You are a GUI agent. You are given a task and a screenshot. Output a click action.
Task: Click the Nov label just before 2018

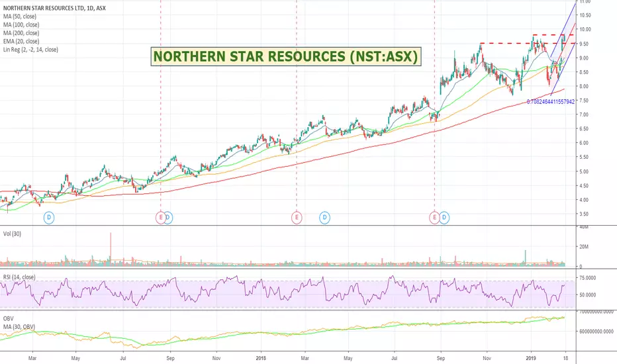216,358
